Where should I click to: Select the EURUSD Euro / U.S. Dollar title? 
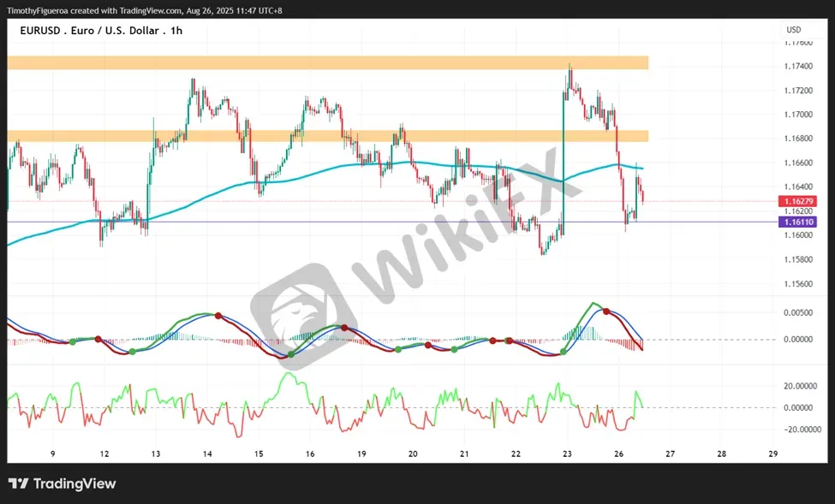pyautogui.click(x=101, y=31)
